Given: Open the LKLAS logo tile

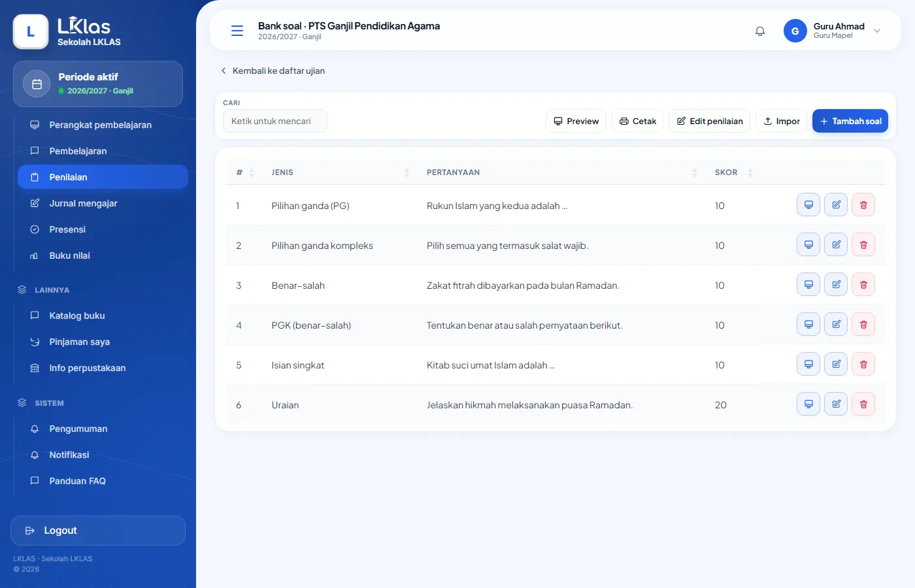Looking at the screenshot, I should 31,31.
